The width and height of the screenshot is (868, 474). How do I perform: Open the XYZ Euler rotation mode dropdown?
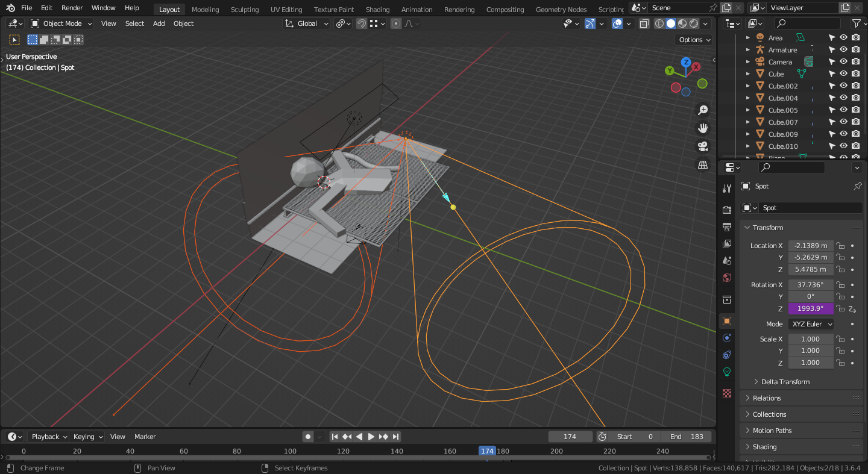811,324
